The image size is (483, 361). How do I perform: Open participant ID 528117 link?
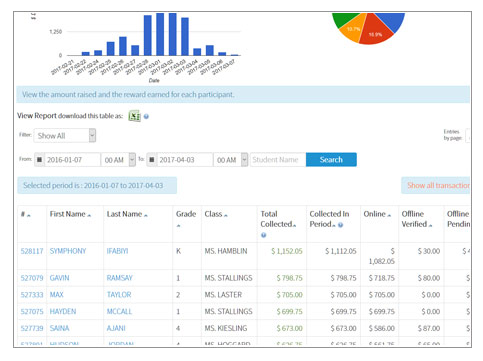tap(32, 251)
